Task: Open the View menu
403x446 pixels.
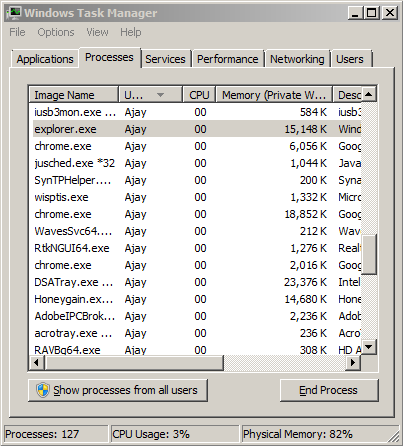Action: (x=97, y=32)
